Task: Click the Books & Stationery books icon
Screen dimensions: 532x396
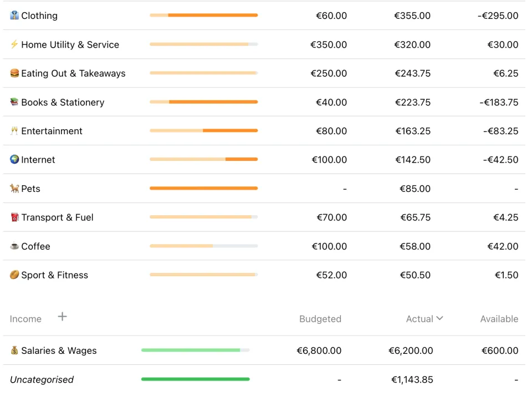Action: click(14, 102)
